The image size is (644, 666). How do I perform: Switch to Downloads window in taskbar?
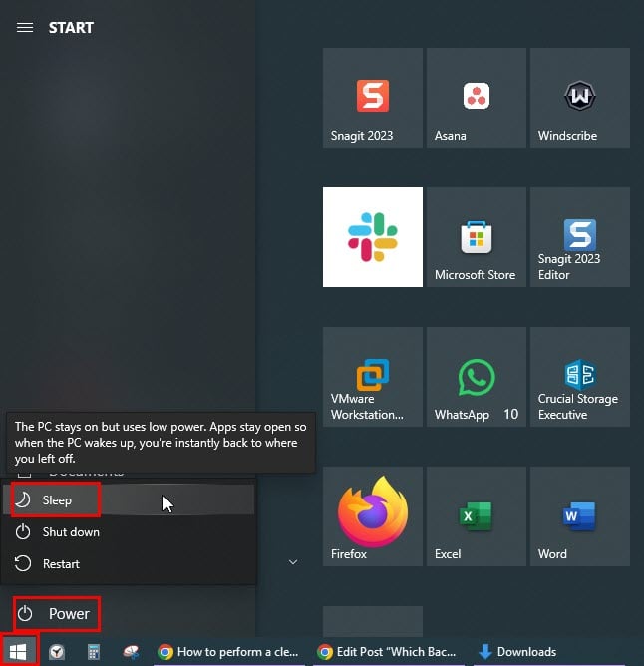click(x=516, y=652)
